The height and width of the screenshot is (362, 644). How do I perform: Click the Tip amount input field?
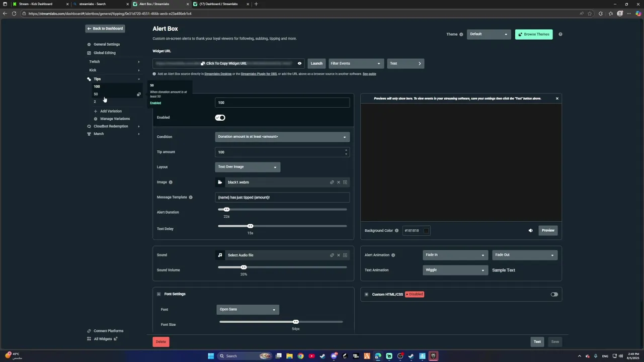pos(282,152)
